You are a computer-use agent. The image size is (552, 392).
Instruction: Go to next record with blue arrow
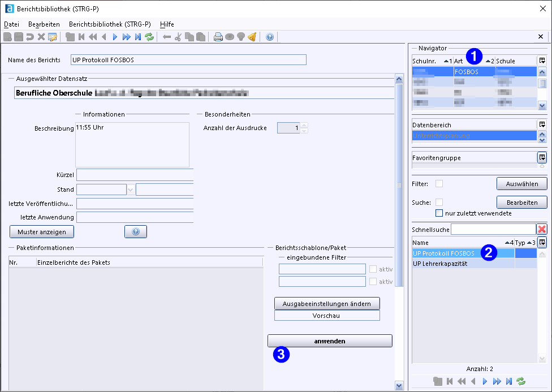[115, 37]
